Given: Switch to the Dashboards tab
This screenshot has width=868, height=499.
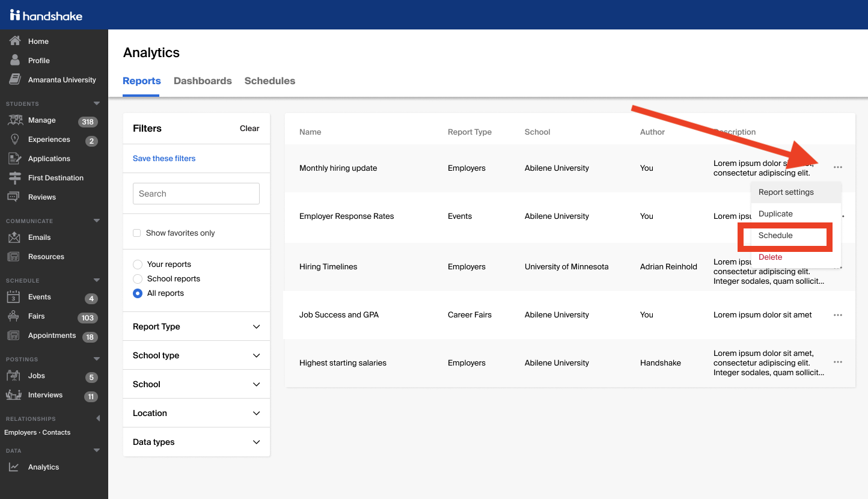Looking at the screenshot, I should 203,81.
